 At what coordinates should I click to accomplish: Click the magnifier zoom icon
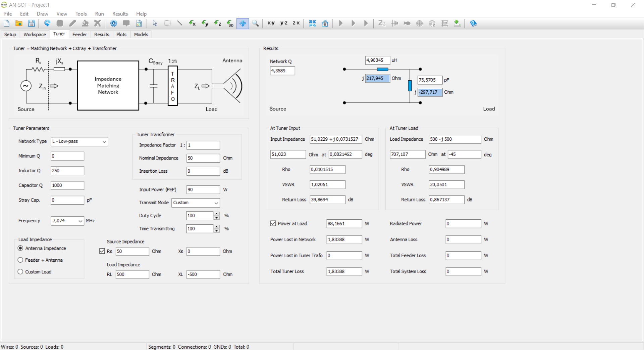point(255,23)
